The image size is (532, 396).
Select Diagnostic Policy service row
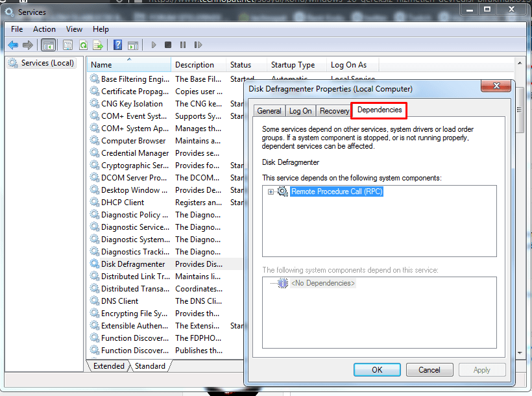pos(165,215)
